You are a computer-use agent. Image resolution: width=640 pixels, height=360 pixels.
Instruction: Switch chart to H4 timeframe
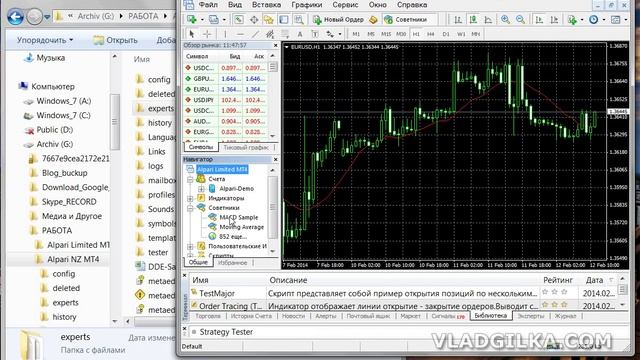[x=431, y=34]
